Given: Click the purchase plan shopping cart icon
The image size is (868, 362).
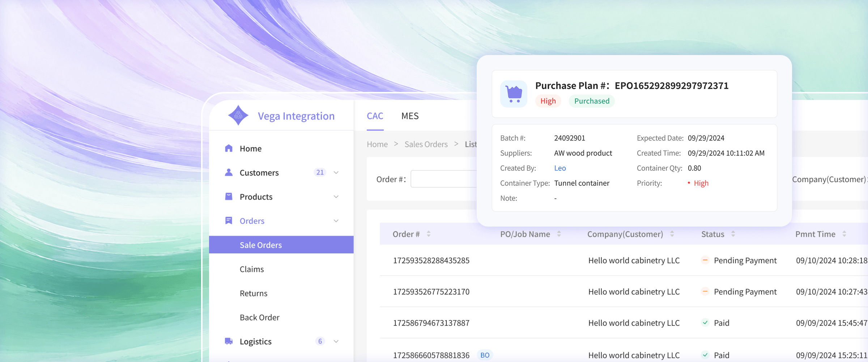Looking at the screenshot, I should tap(514, 94).
